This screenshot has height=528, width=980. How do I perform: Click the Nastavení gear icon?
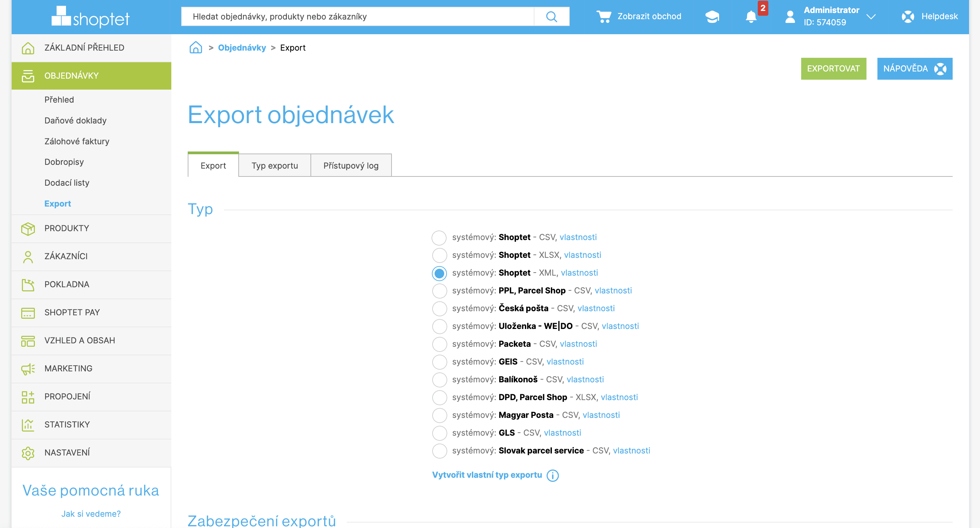click(28, 453)
